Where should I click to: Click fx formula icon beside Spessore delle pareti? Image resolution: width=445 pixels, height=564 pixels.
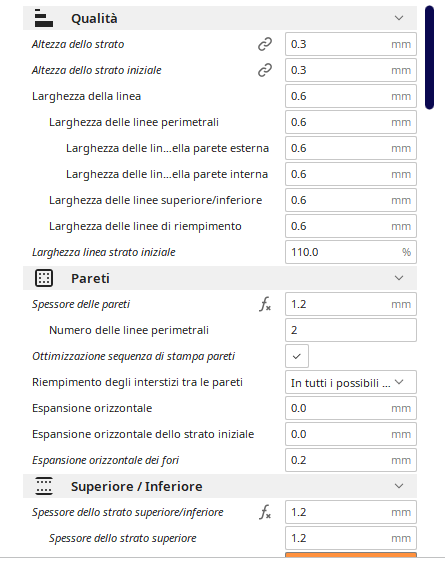click(x=265, y=304)
